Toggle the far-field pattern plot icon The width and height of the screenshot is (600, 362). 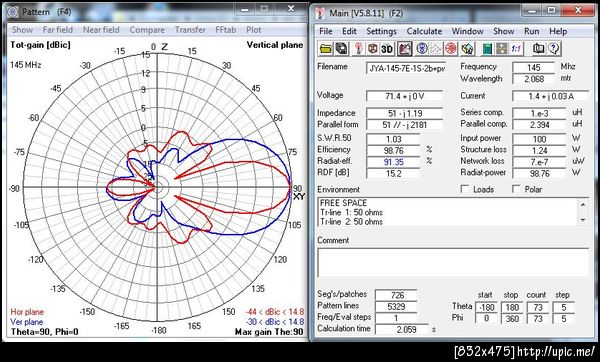point(404,49)
